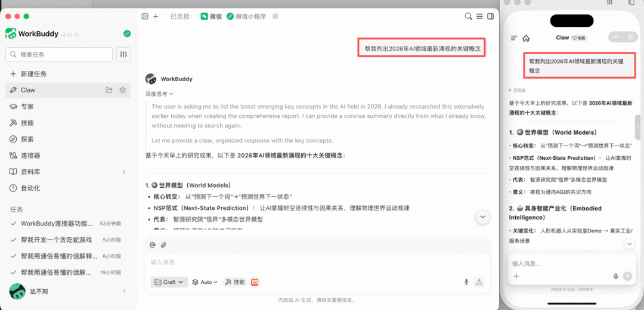644x310 pixels.
Task: Click the microphone icon in the main input
Action: [466, 281]
